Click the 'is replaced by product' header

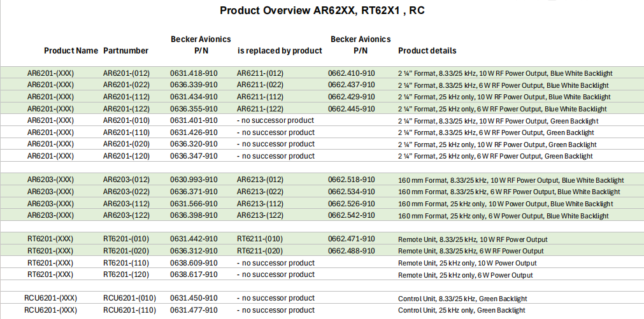(279, 51)
